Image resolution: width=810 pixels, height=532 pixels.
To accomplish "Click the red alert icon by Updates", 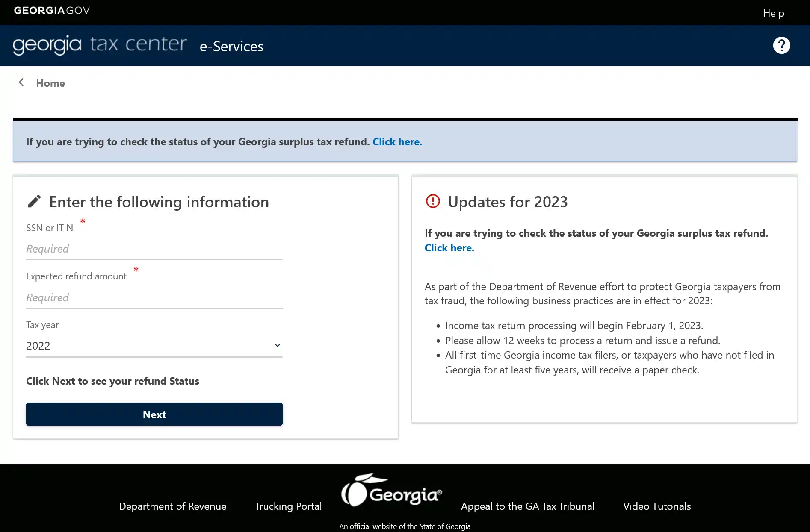I will [433, 201].
